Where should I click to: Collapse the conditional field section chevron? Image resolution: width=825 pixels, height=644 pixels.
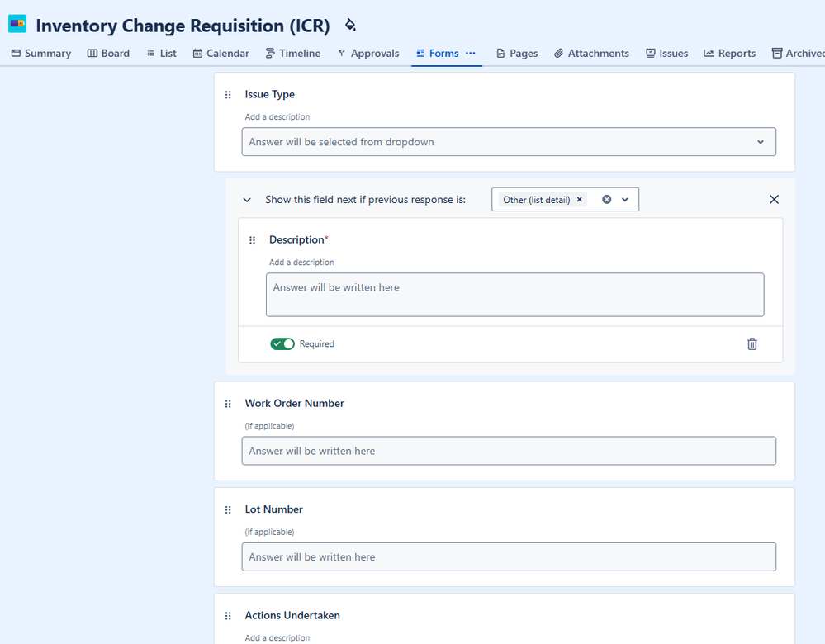[x=247, y=200]
